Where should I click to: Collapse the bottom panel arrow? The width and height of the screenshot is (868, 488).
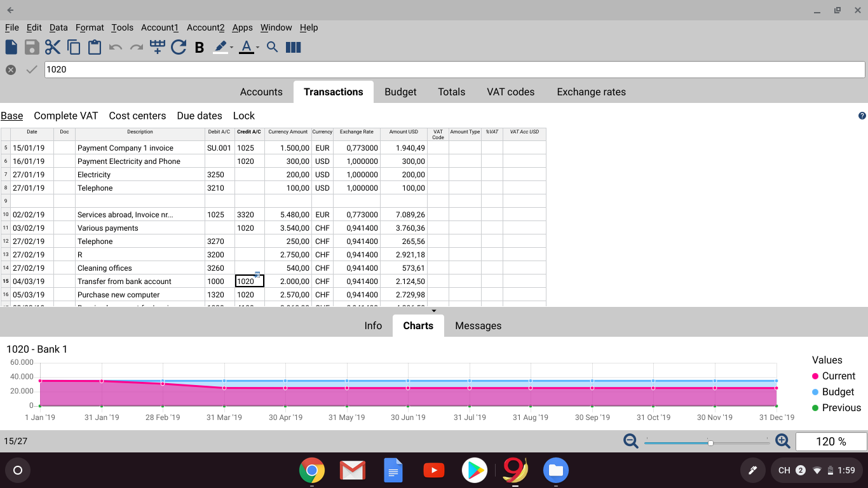click(x=434, y=311)
